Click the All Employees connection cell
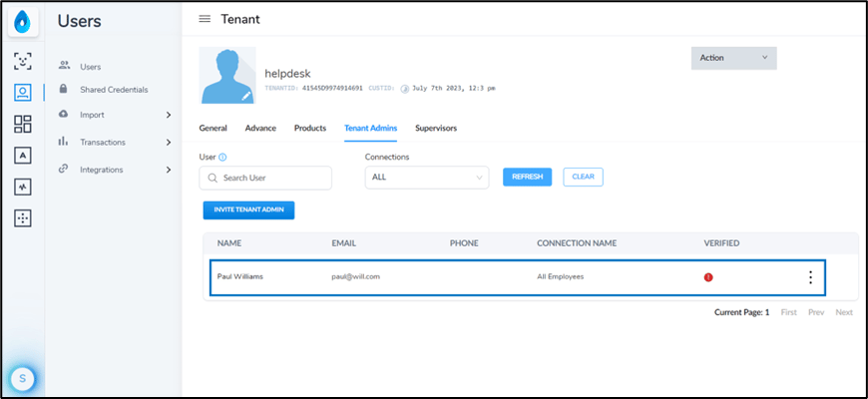The width and height of the screenshot is (868, 399). [561, 276]
